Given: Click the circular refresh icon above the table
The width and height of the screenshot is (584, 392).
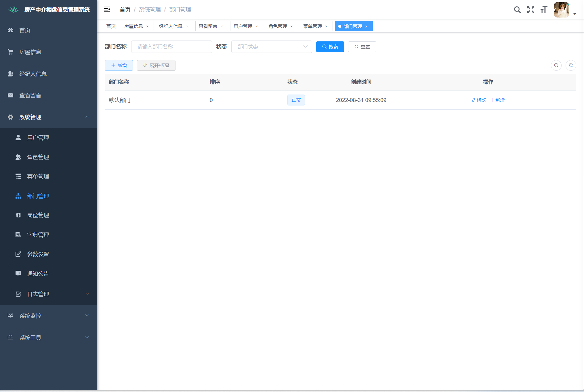Looking at the screenshot, I should tap(571, 65).
